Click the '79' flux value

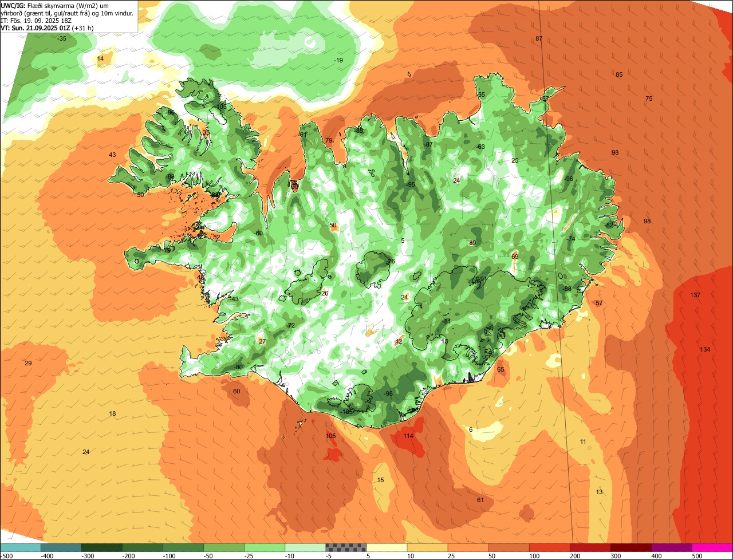[x=329, y=140]
